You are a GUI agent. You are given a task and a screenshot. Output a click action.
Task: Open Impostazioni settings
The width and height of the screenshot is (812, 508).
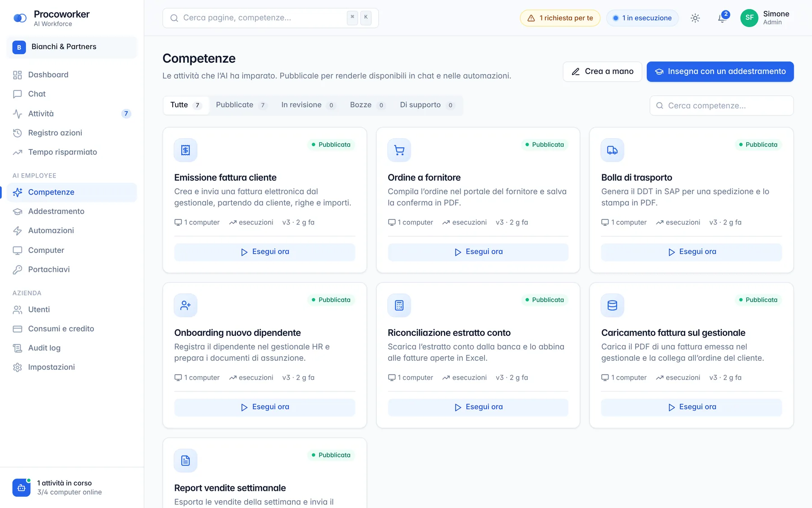[x=72, y=367]
